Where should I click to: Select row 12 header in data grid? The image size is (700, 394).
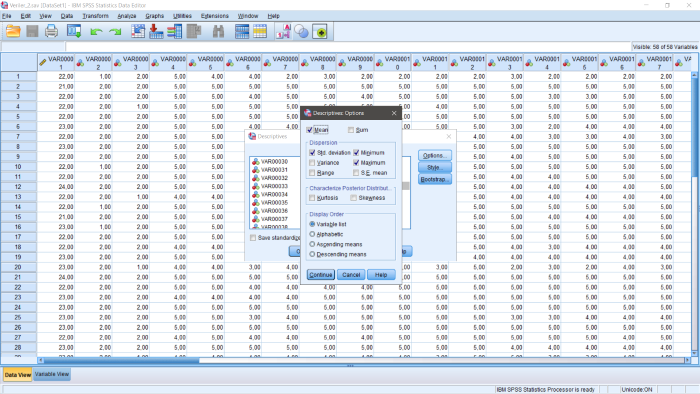click(x=18, y=187)
